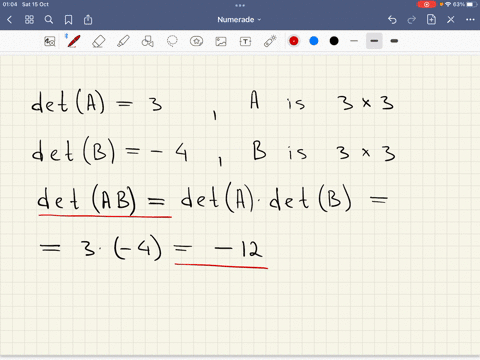480x360 pixels.
Task: Select the Highlighter tool
Action: (123, 41)
